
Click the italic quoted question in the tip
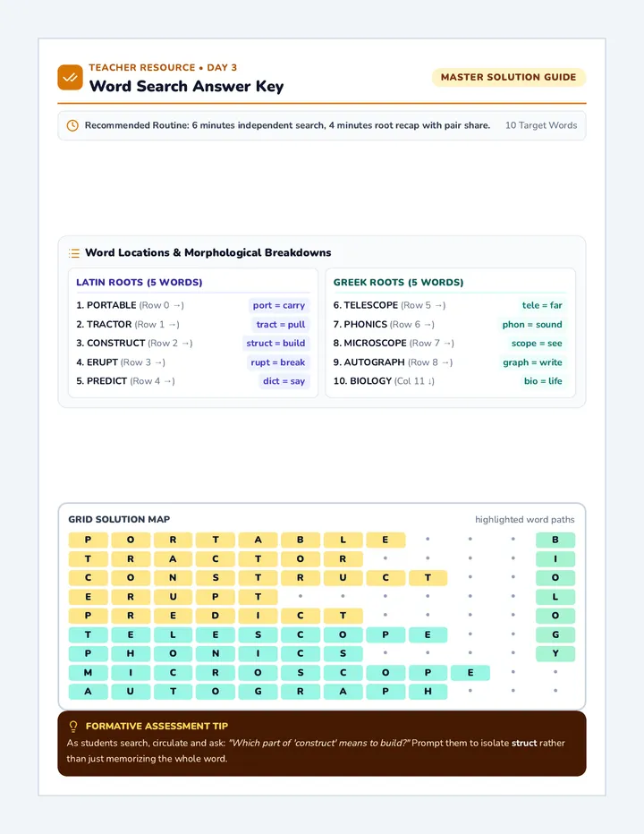319,743
